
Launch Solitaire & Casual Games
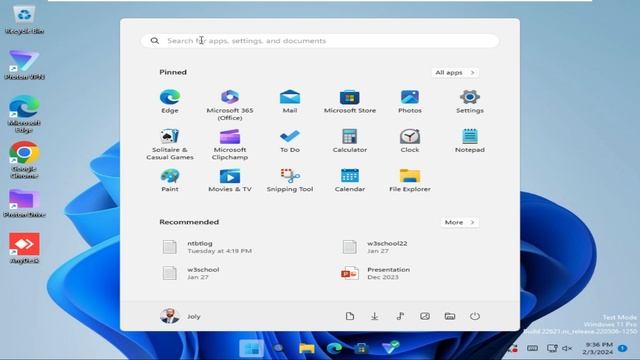point(170,144)
